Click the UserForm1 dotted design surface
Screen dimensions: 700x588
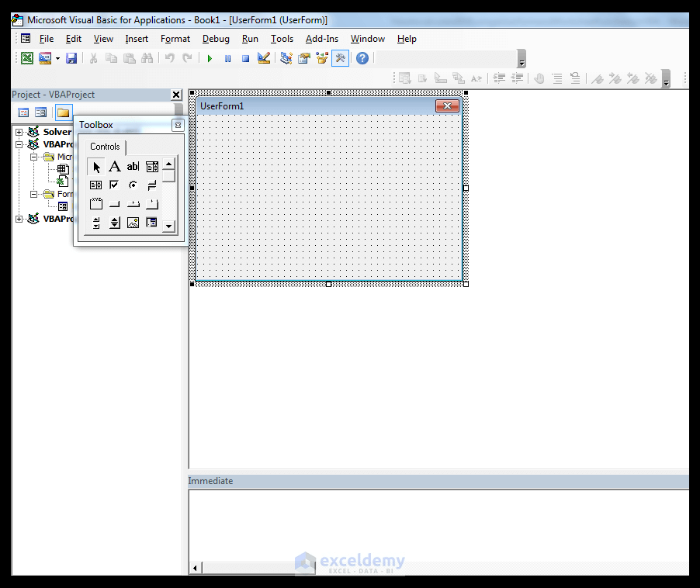[x=328, y=197]
